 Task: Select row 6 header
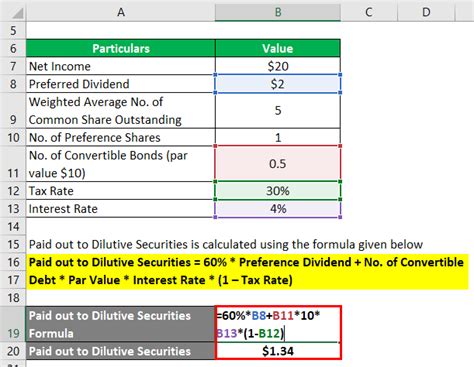(x=13, y=48)
